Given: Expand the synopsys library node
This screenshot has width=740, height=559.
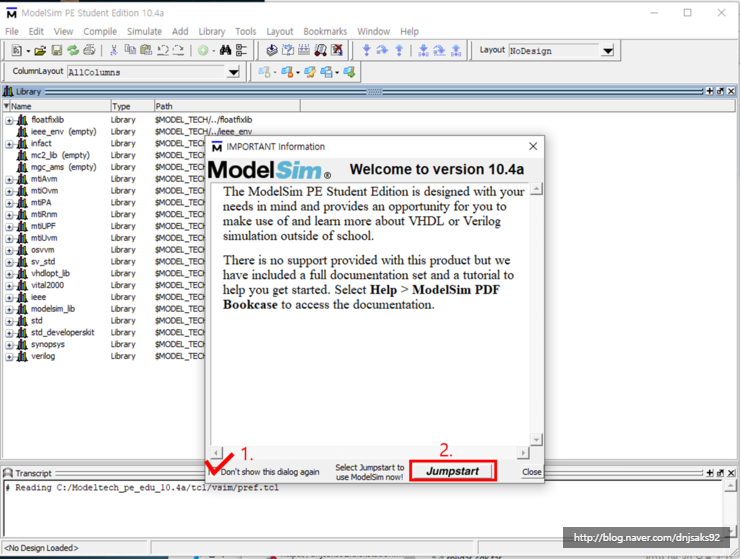Looking at the screenshot, I should (x=9, y=345).
